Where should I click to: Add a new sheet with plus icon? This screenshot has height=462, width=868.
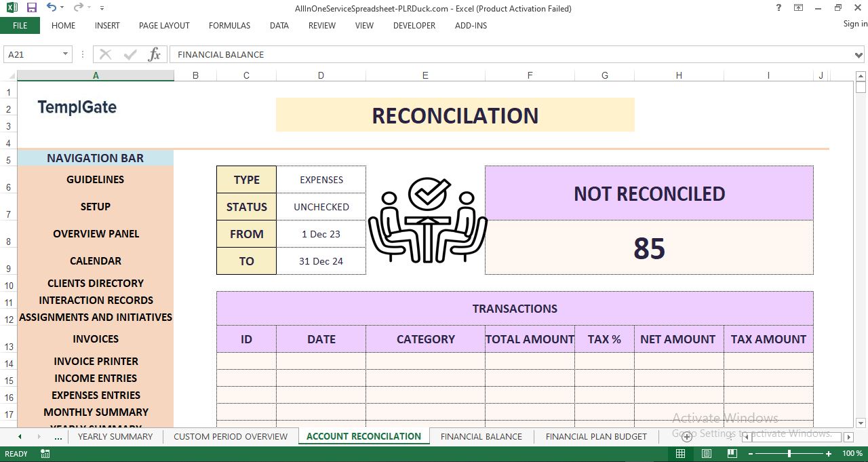[x=687, y=437]
